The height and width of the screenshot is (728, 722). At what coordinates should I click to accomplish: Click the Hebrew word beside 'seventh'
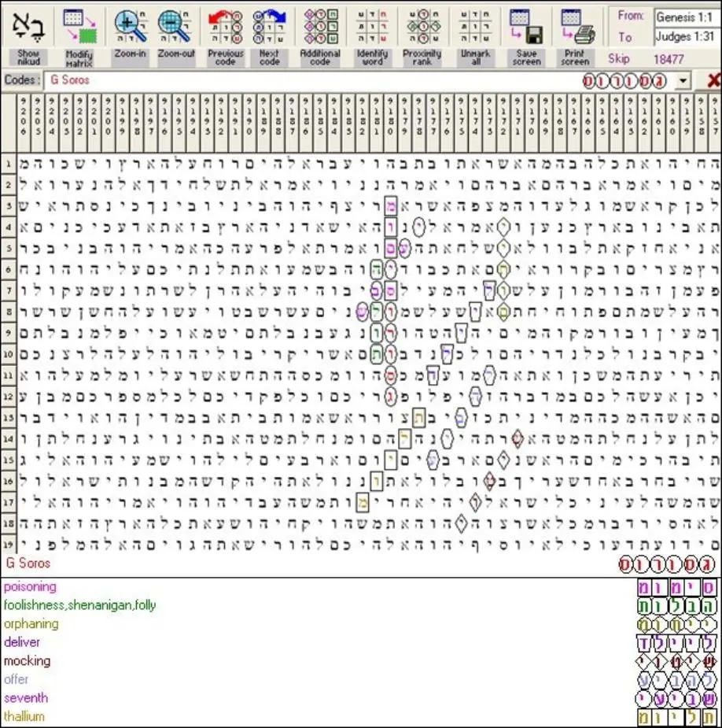click(676, 699)
